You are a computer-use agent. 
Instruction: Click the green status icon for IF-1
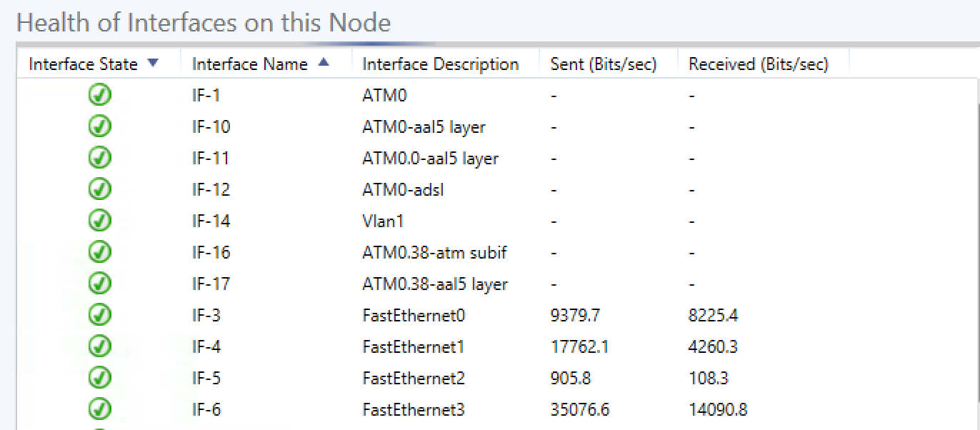[100, 95]
